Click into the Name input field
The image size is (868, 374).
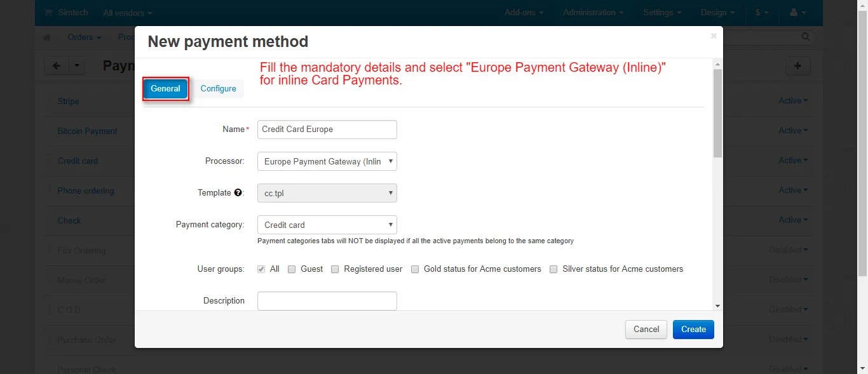coord(327,130)
